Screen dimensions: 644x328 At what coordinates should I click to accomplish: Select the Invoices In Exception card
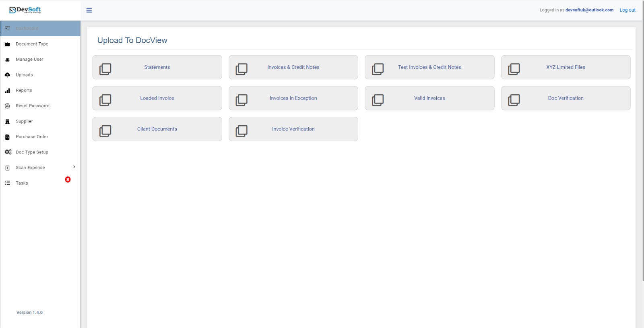click(x=293, y=98)
